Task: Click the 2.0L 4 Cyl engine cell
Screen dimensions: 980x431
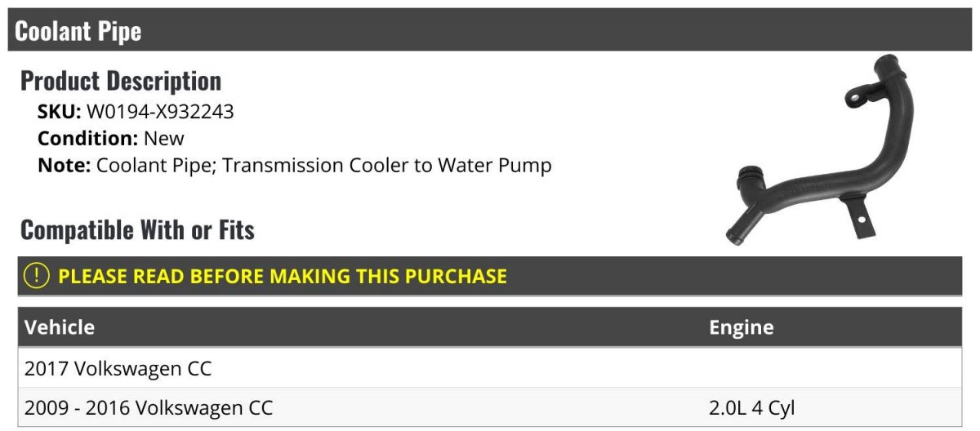Action: pyautogui.click(x=751, y=407)
